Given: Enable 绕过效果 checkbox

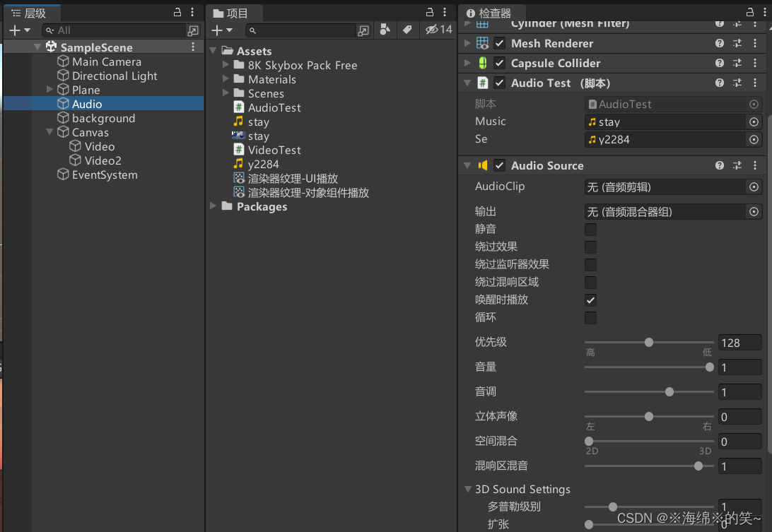Looking at the screenshot, I should point(590,247).
